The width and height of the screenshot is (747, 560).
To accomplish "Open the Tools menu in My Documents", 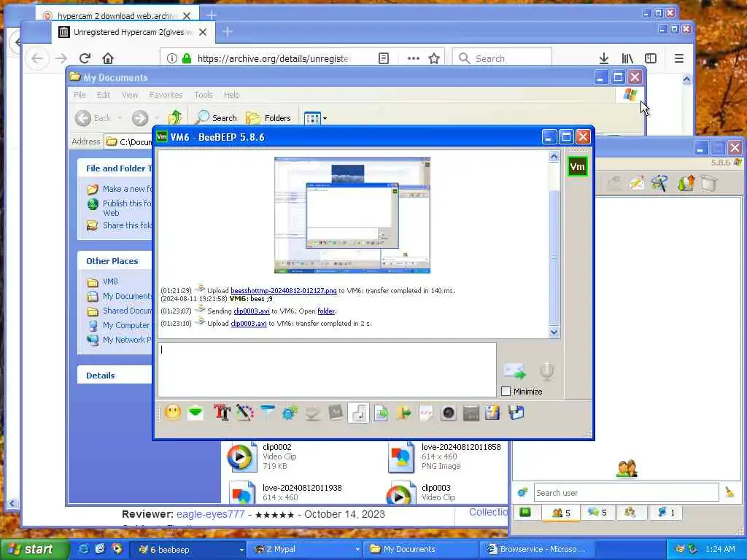I will click(x=204, y=95).
